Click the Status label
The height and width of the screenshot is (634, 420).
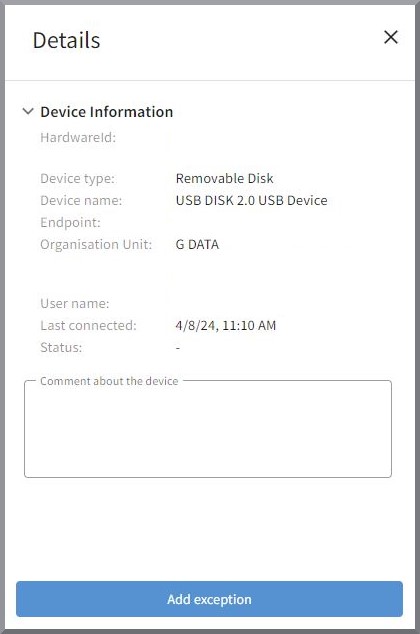click(61, 347)
